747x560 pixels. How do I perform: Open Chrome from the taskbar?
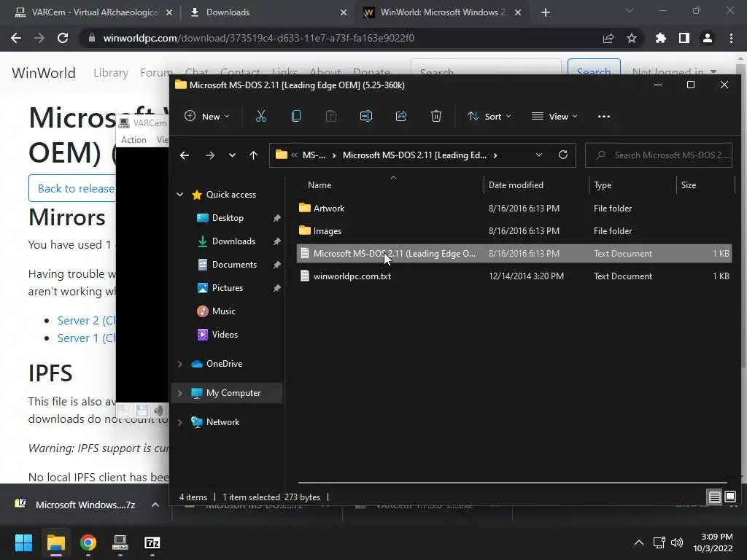coord(88,542)
